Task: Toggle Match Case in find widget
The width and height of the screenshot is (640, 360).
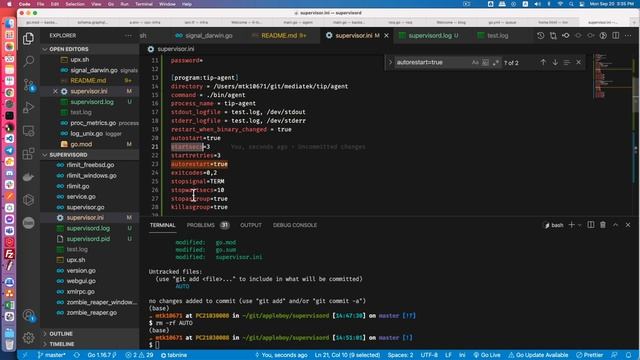Action: click(x=475, y=62)
